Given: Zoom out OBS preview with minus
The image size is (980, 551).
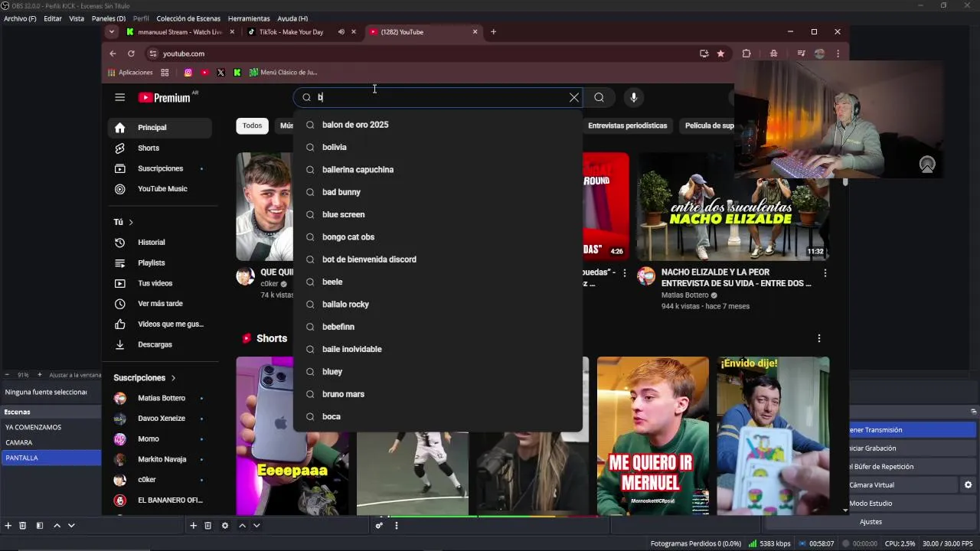Looking at the screenshot, I should tap(6, 375).
